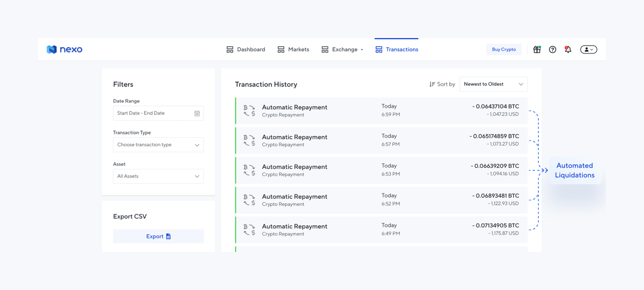Click the sort order icon beside Sort by

[x=432, y=84]
